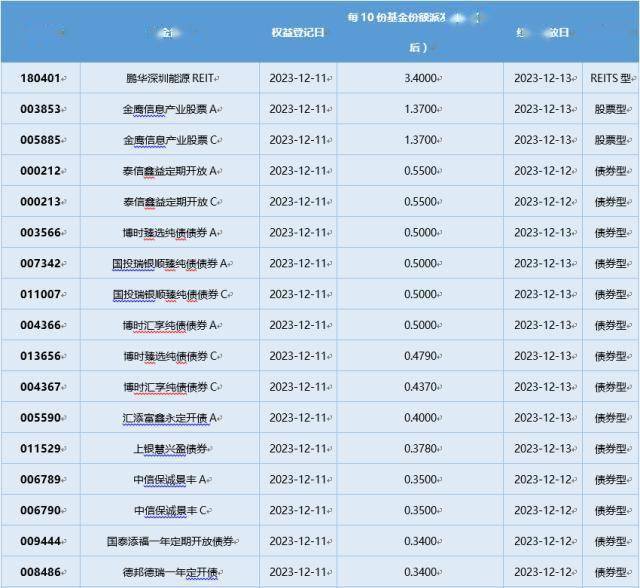Viewport: 640px width, 588px height.
Task: Select fund code 011007
Action: point(40,294)
